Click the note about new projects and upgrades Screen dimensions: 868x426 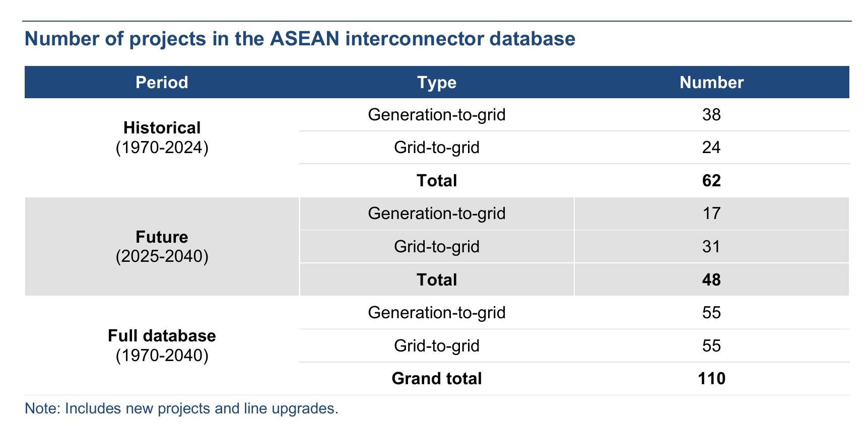[181, 408]
